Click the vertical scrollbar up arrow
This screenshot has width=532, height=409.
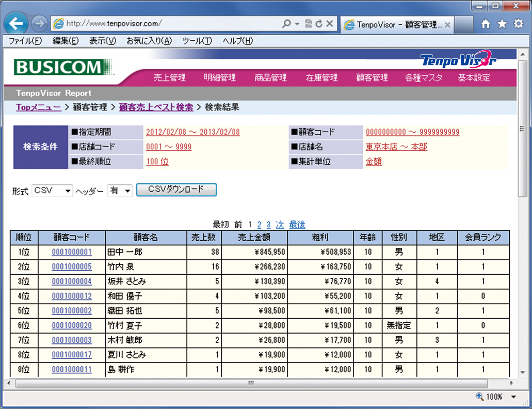tap(522, 54)
